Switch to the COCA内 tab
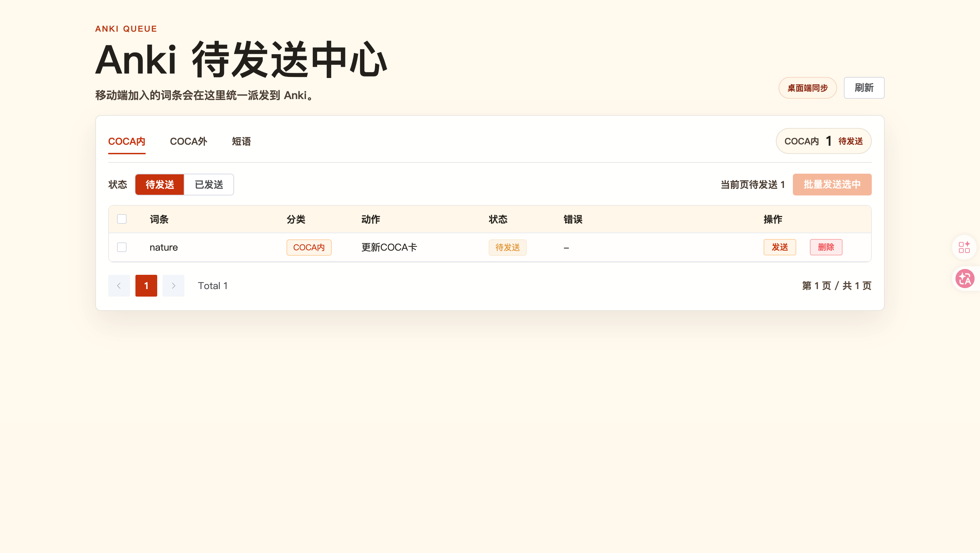The image size is (980, 553). (127, 142)
